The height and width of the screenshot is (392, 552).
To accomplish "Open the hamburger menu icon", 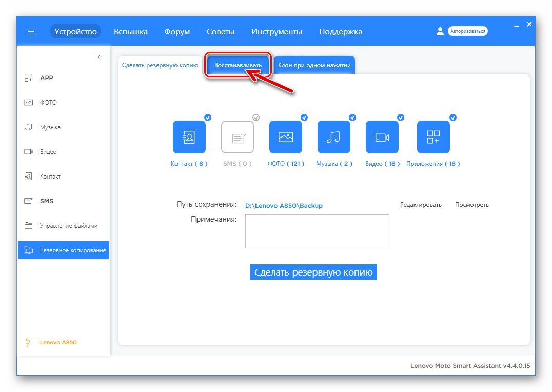I will click(x=31, y=32).
